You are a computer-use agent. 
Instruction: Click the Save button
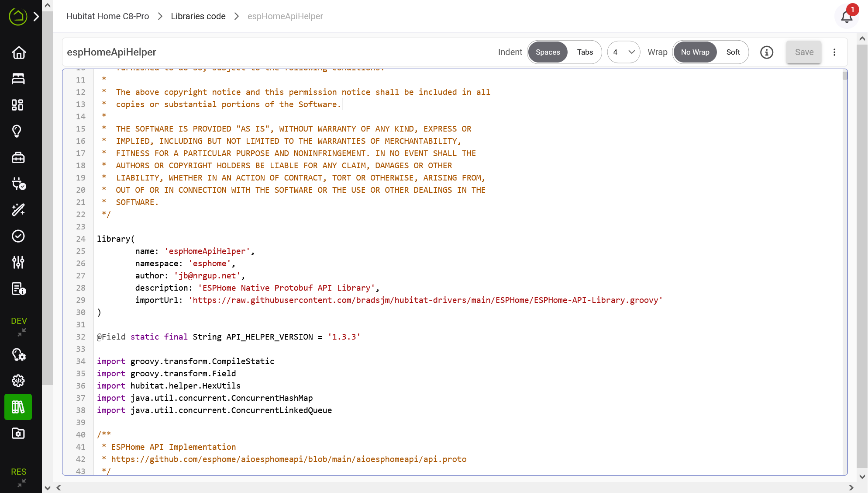(804, 52)
